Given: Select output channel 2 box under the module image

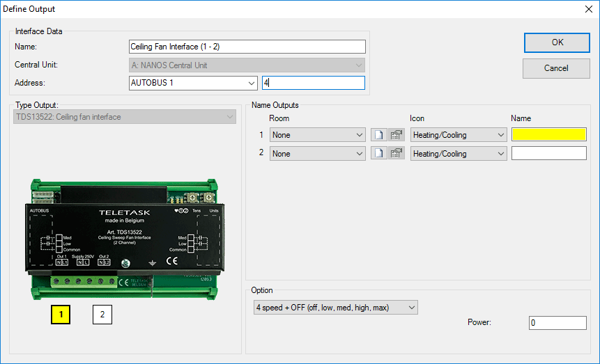Looking at the screenshot, I should tap(102, 315).
